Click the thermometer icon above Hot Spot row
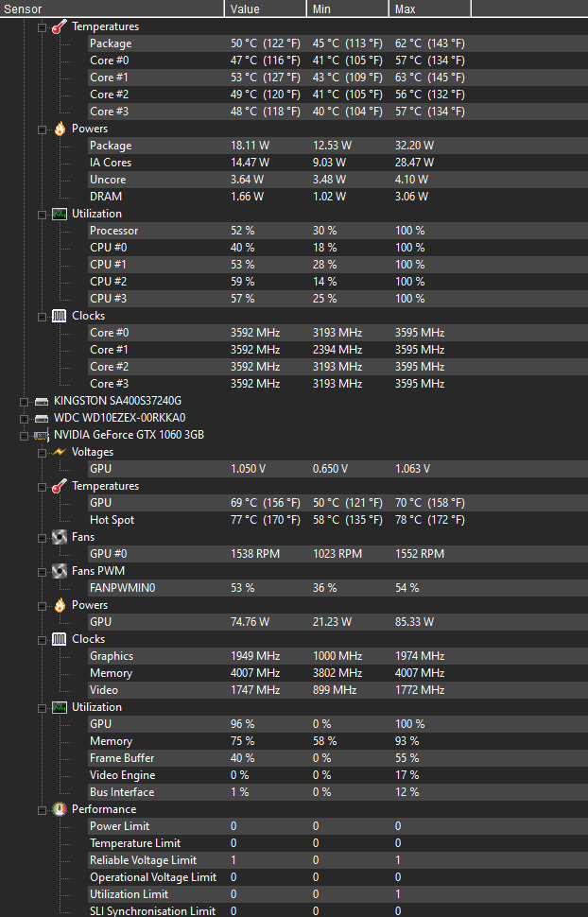Viewport: 588px width, 917px height. click(60, 486)
